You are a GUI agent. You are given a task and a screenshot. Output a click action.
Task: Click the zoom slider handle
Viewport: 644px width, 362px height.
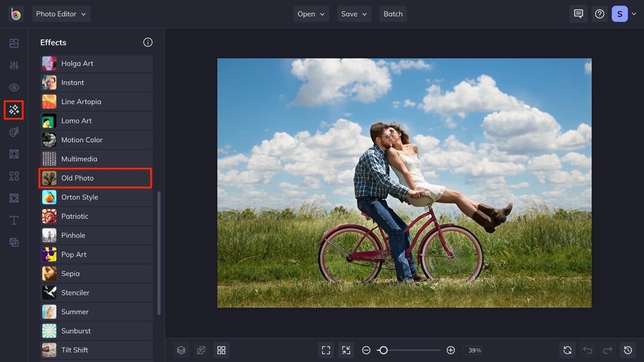[383, 350]
